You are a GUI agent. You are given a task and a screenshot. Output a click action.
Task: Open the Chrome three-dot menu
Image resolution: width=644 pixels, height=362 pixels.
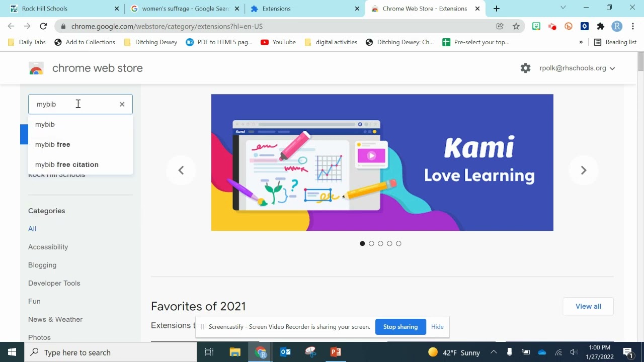(633, 26)
